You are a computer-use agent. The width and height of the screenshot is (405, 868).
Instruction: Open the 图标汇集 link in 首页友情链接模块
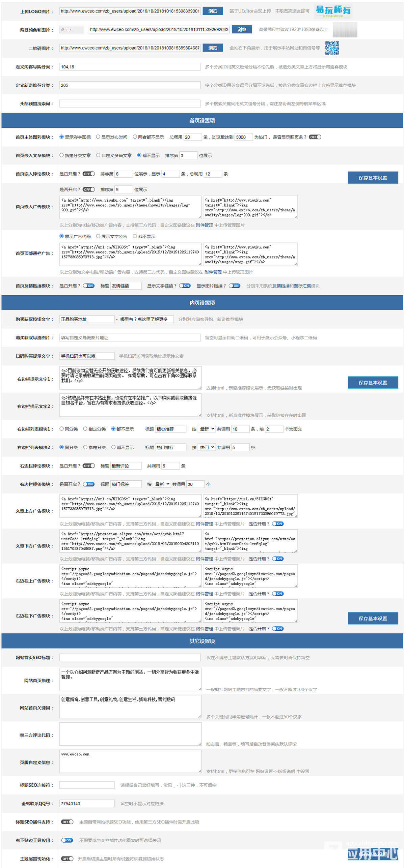coord(302,286)
